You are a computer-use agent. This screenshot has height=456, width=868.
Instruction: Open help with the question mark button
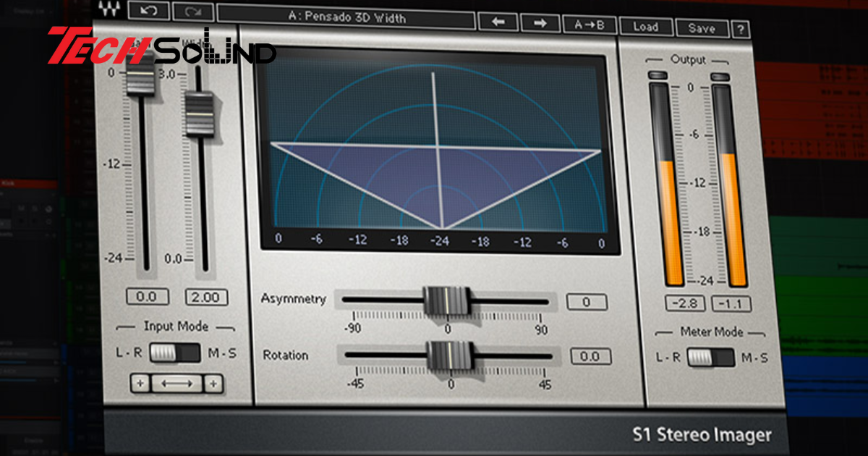[x=740, y=29]
